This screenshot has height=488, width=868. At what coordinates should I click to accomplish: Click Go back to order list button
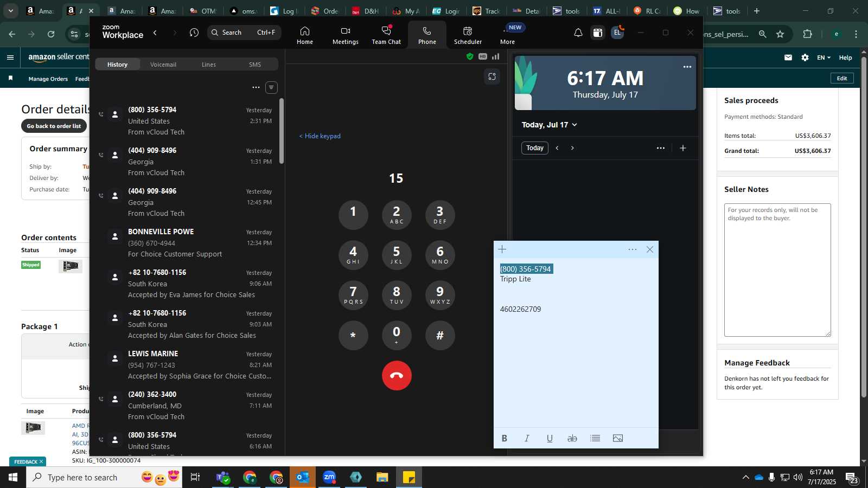54,126
